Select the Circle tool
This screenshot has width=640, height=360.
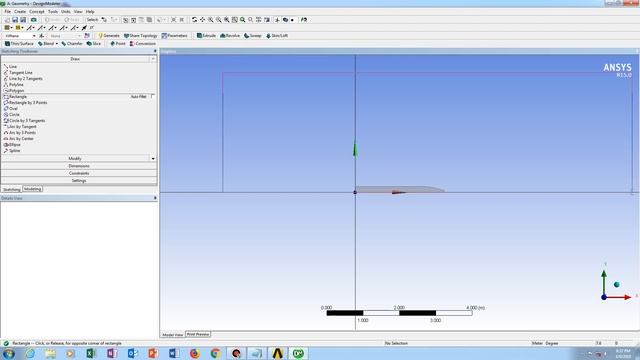(11, 115)
